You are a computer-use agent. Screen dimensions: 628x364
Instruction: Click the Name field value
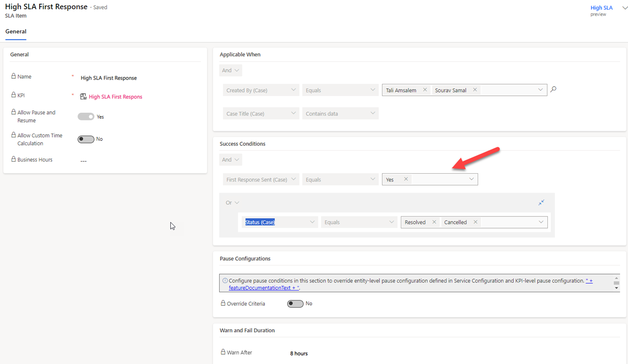coord(108,78)
